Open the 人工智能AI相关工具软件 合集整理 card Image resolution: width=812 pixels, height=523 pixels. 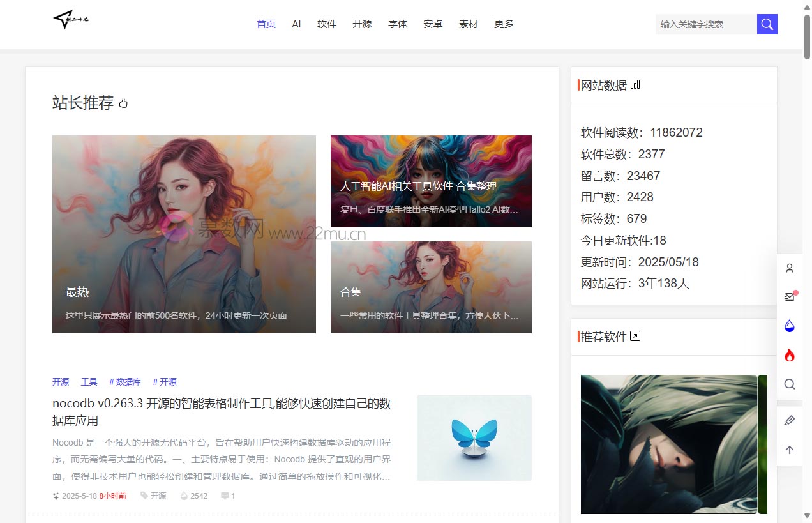431,181
